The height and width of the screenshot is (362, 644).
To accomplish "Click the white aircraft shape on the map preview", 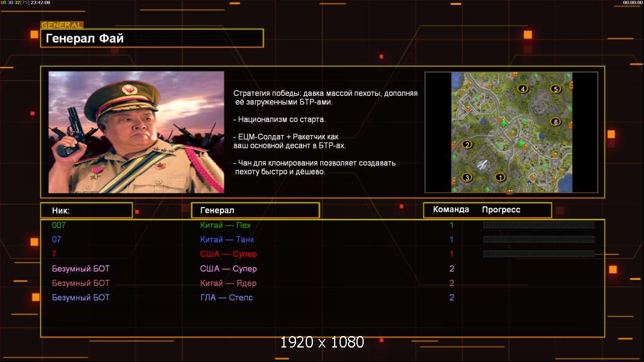I will [482, 165].
